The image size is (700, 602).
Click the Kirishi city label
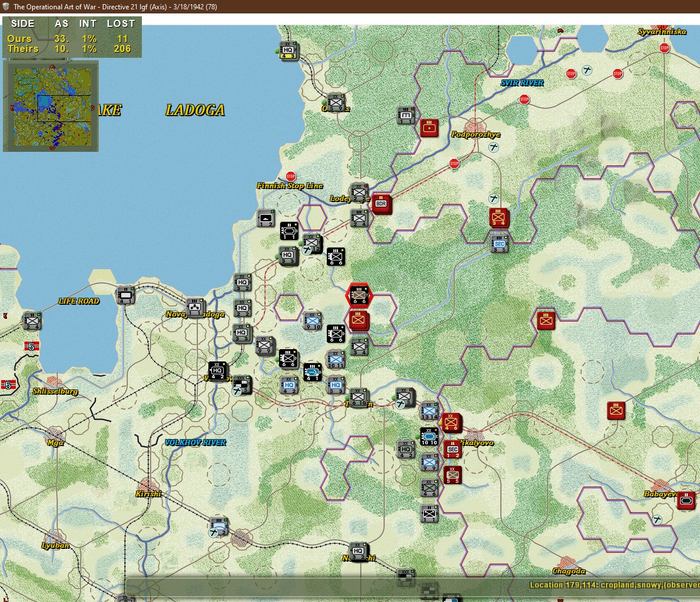(x=148, y=494)
